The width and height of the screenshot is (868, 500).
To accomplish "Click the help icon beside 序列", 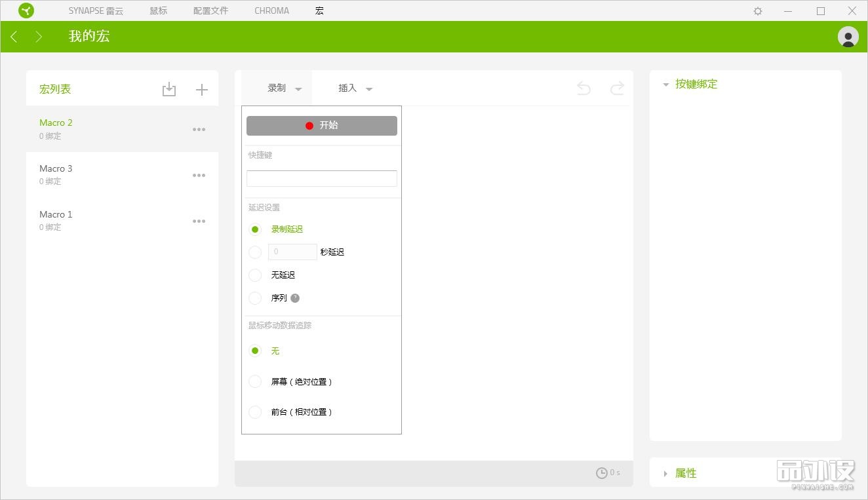I will pos(295,298).
